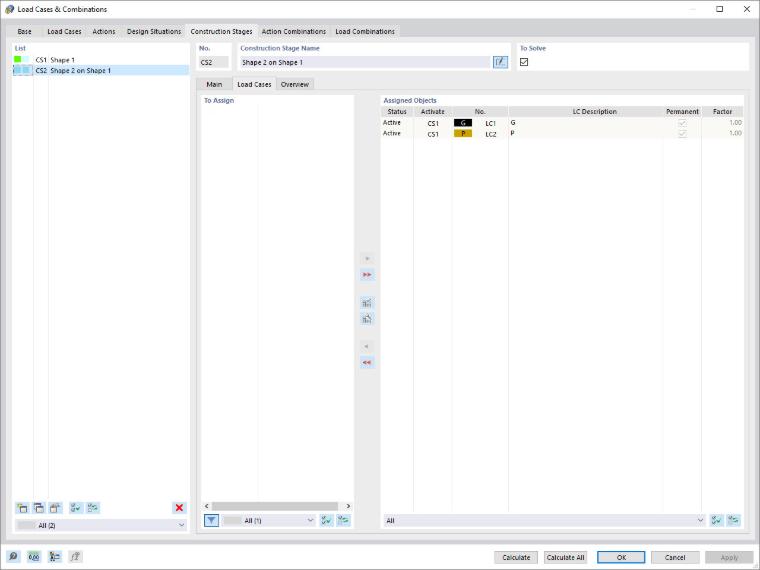
Task: Click lower table icon between assign arrows
Action: [367, 319]
